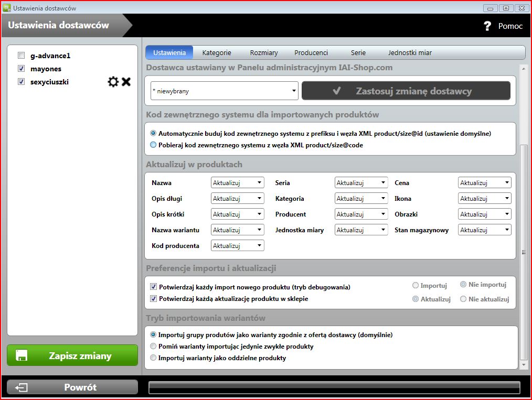The image size is (532, 400).
Task: Open the Jednostki miar tab
Action: (410, 52)
